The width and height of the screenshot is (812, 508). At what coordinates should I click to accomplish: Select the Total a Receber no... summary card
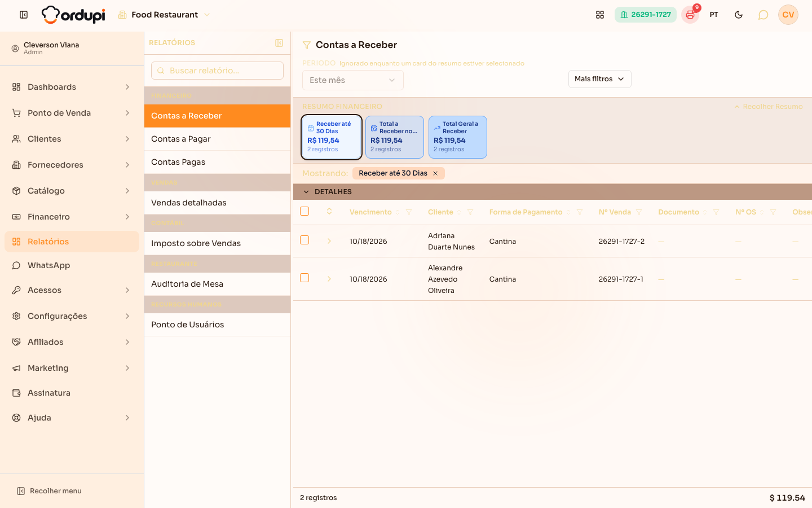click(x=395, y=137)
